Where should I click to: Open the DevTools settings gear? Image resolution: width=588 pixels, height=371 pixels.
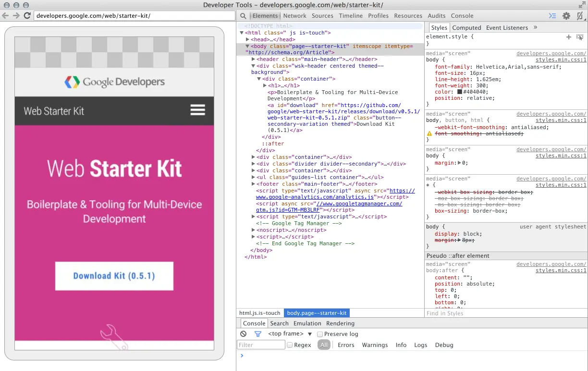tap(565, 15)
